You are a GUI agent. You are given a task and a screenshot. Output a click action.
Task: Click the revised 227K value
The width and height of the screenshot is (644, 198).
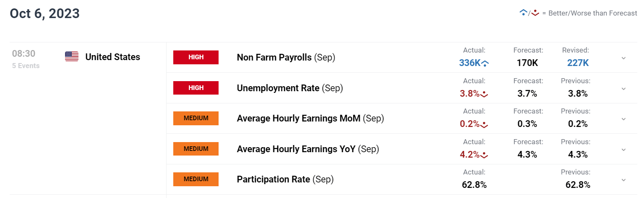click(578, 63)
